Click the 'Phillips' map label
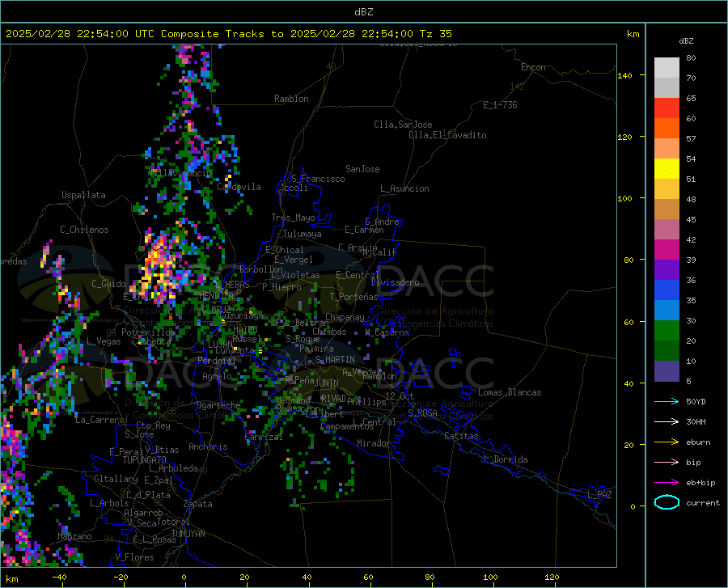The height and width of the screenshot is (588, 728). pyautogui.click(x=366, y=401)
